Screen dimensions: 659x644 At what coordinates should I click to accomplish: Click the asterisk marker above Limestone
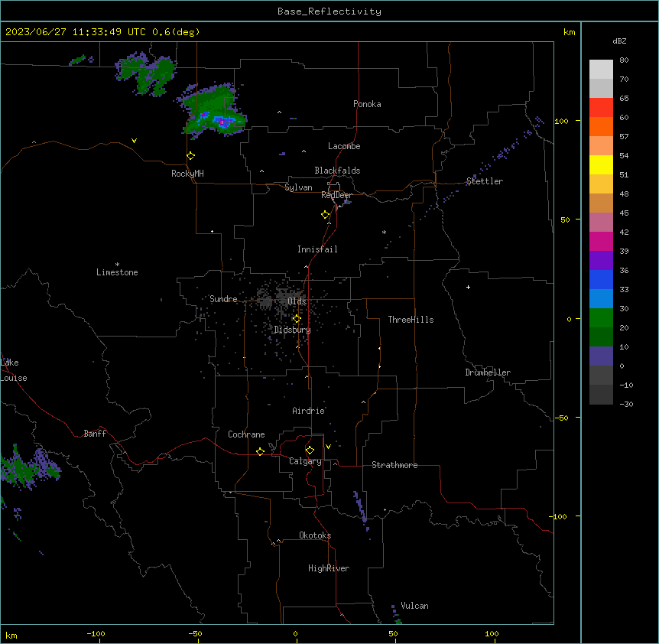(117, 265)
